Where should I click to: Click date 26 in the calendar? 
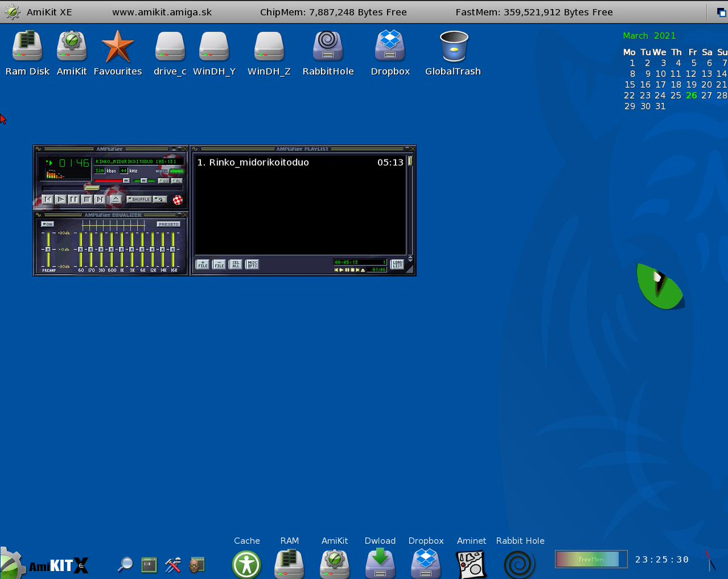[x=692, y=95]
